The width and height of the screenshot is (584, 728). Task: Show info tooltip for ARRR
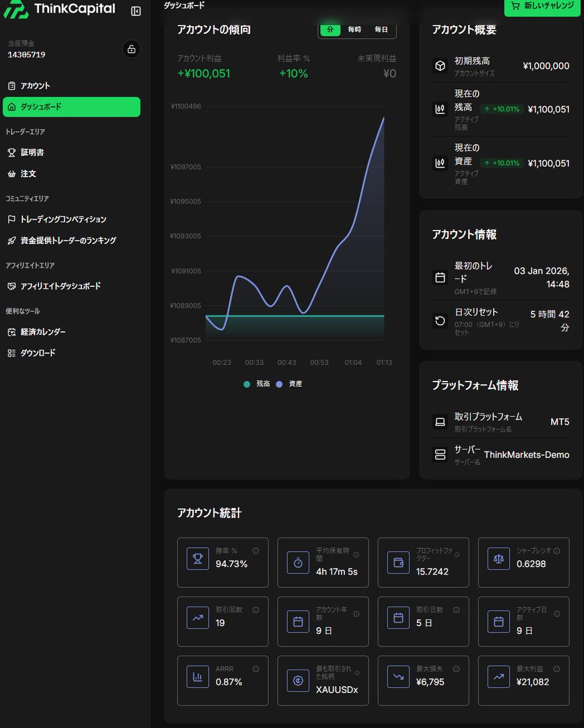click(x=256, y=669)
